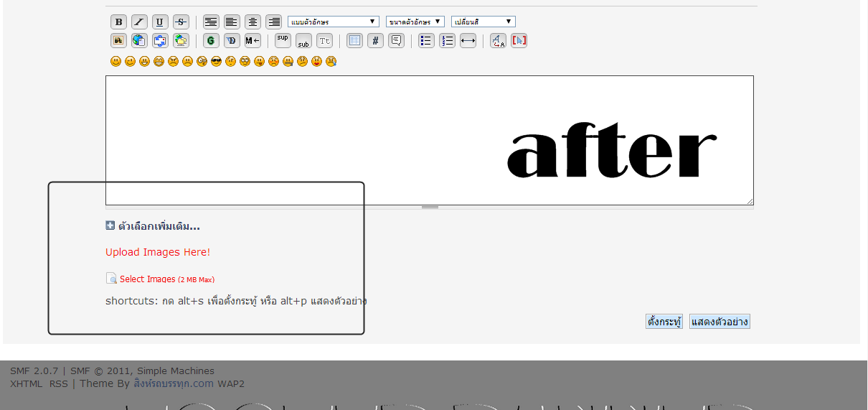Insert an email link
Viewport: 868px width, 410px height.
coord(160,40)
